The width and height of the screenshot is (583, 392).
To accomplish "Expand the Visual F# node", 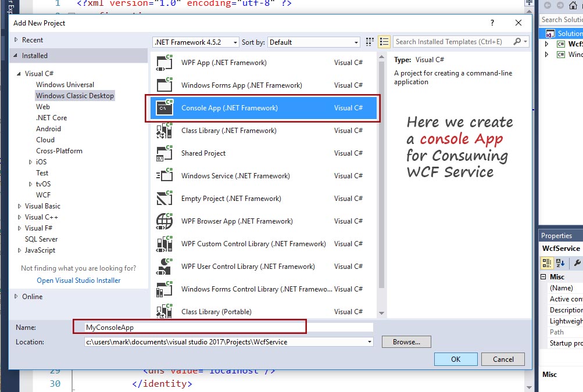I will click(x=19, y=228).
